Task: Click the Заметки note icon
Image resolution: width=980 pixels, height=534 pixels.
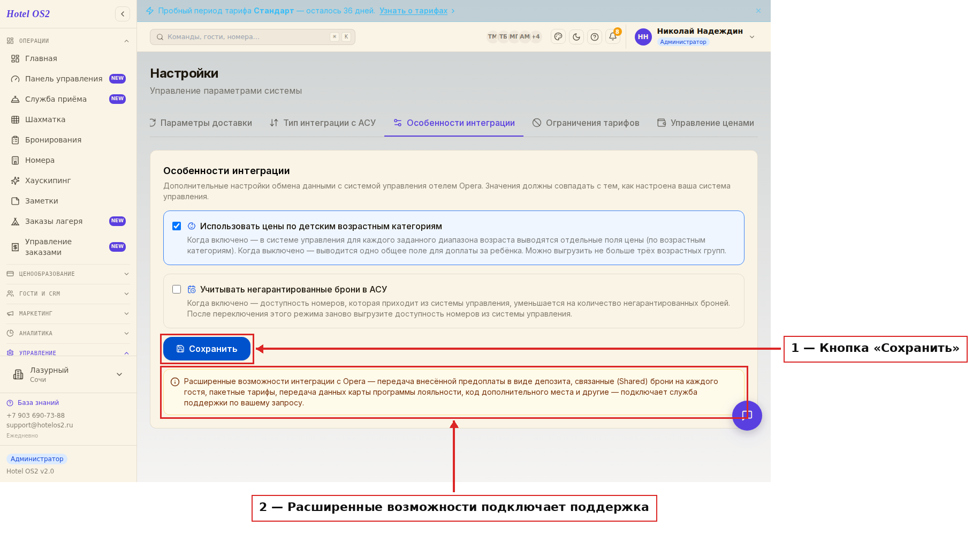Action: pyautogui.click(x=16, y=201)
